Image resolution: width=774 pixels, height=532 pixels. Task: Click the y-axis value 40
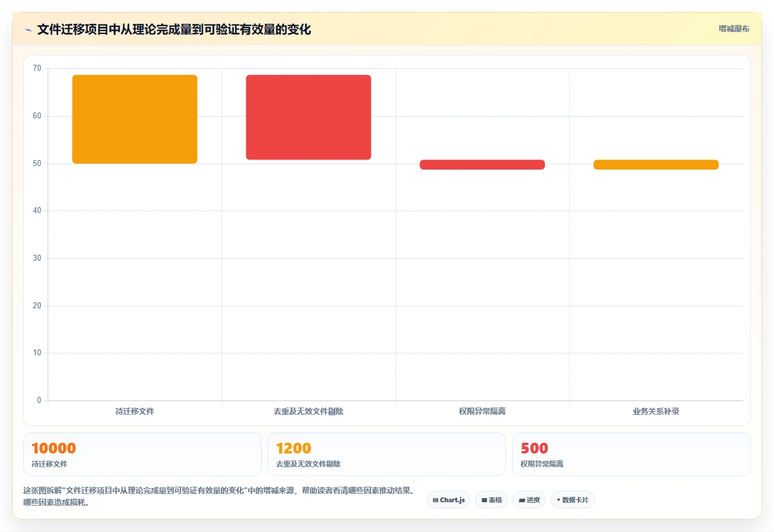click(37, 211)
